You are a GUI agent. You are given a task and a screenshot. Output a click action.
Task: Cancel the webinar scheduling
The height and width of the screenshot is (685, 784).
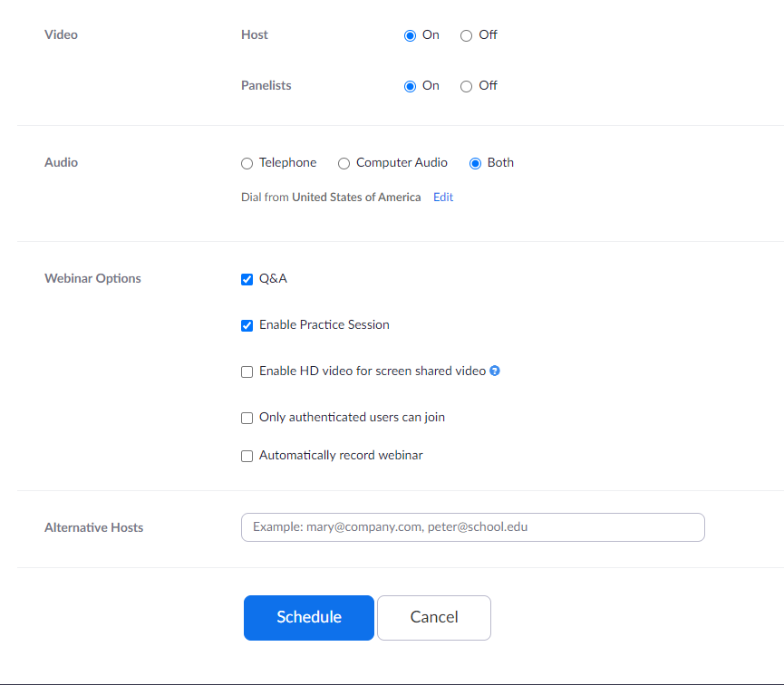(433, 618)
